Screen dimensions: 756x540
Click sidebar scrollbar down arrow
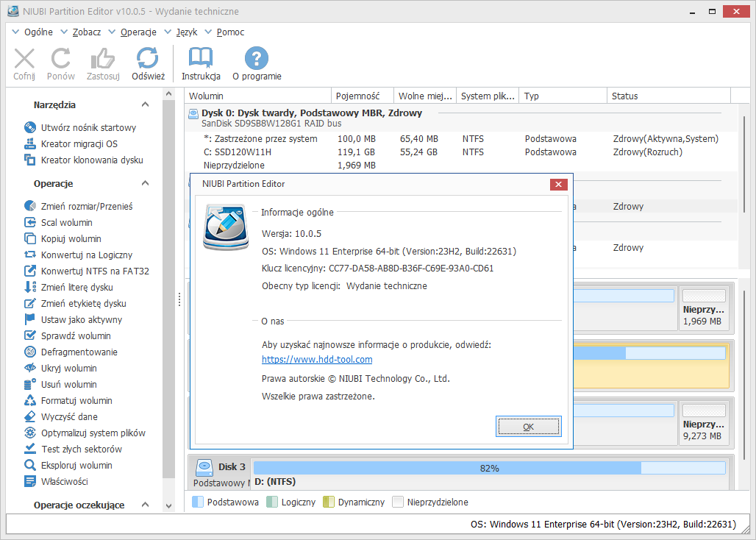pyautogui.click(x=168, y=506)
